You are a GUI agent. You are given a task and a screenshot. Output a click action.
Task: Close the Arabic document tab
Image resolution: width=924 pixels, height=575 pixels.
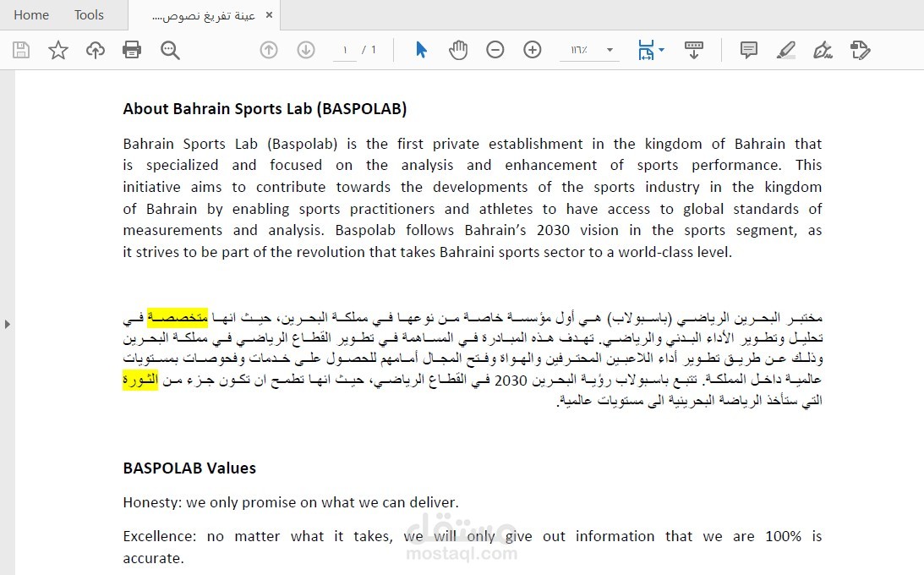coord(270,14)
